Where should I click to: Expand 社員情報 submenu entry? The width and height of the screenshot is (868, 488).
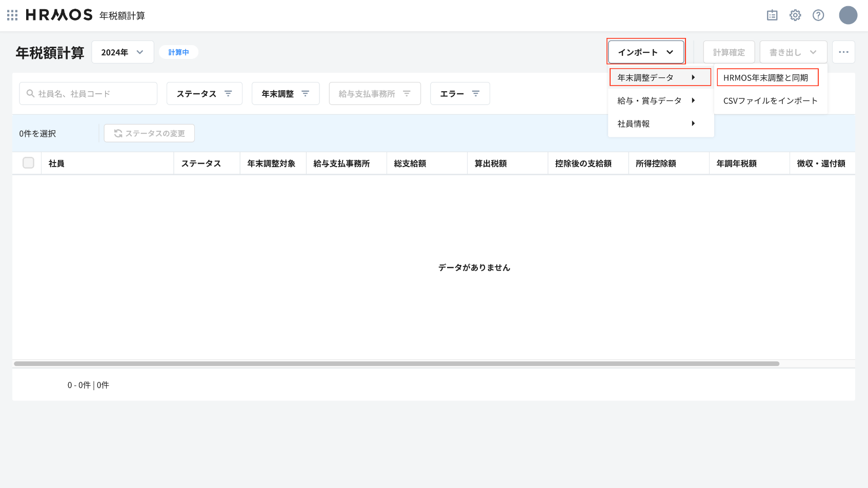pos(656,124)
